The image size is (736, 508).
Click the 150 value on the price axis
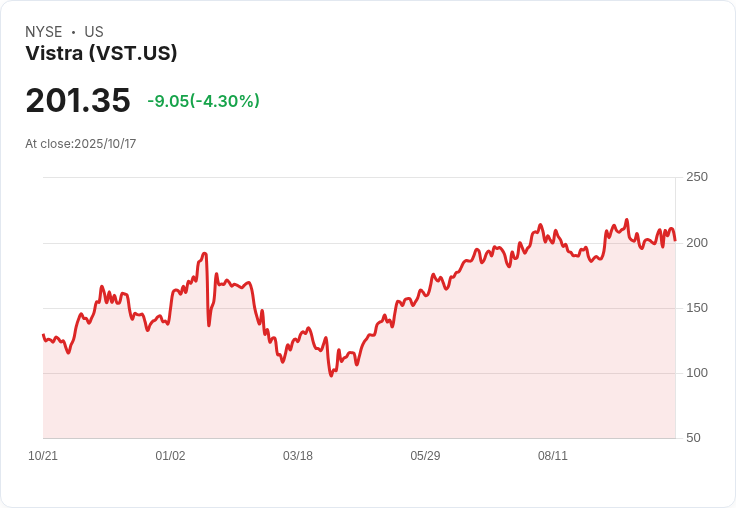(x=697, y=308)
